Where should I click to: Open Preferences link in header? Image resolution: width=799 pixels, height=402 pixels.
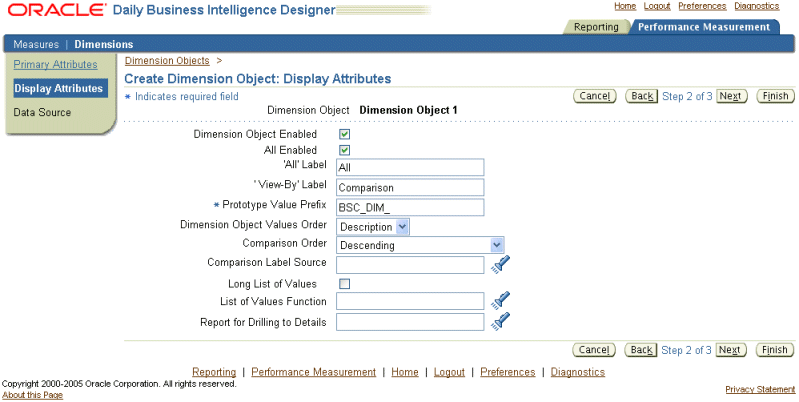[x=702, y=6]
